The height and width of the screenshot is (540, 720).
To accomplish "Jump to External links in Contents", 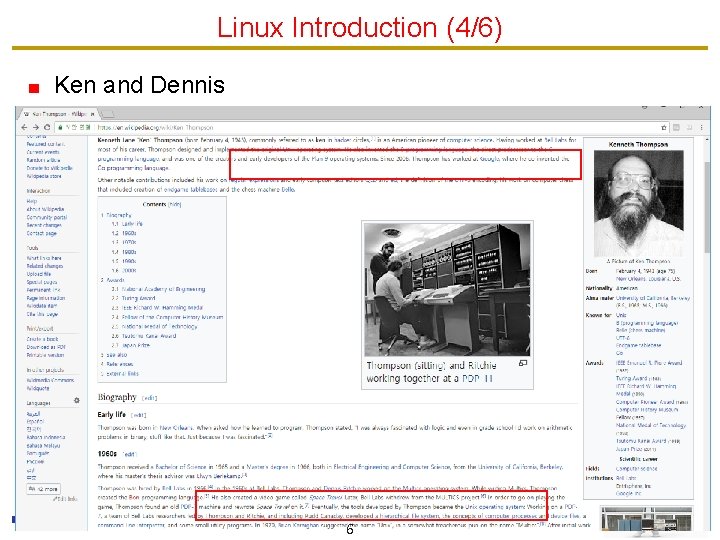I will 120,374.
